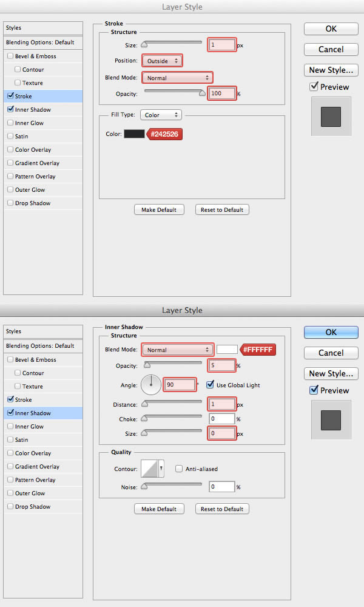364x607 pixels.
Task: Toggle Preview checkbox in lower dialog
Action: (314, 390)
